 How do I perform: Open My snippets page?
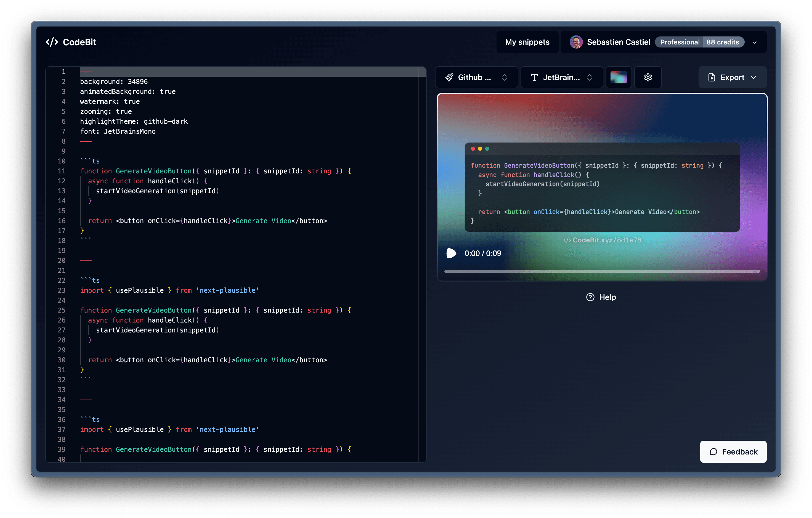point(527,42)
